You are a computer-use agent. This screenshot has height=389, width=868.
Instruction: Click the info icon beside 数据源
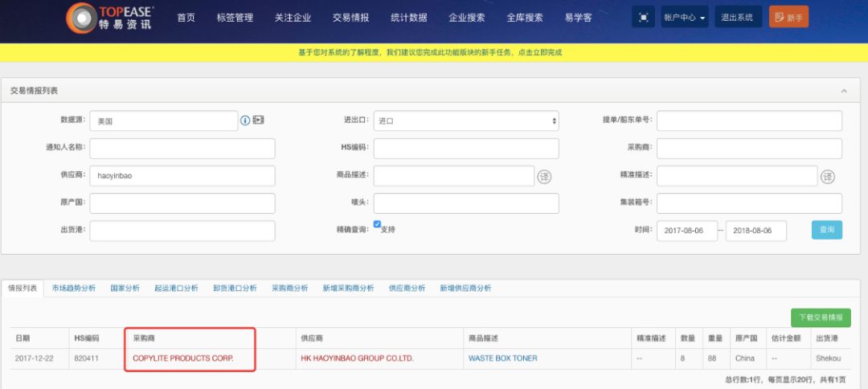tap(245, 120)
